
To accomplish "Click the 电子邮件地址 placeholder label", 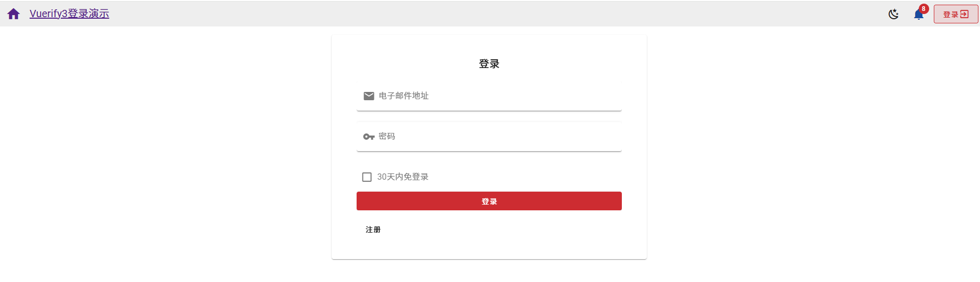I will tap(404, 96).
